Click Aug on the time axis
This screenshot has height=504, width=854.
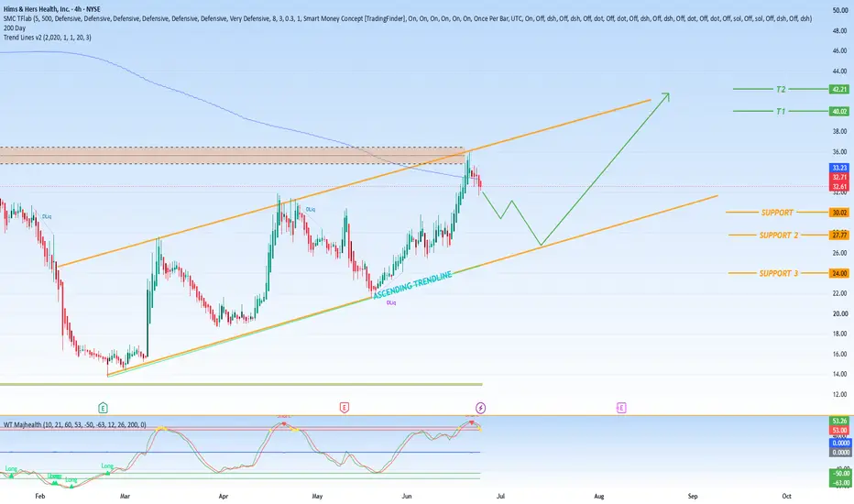(598, 497)
